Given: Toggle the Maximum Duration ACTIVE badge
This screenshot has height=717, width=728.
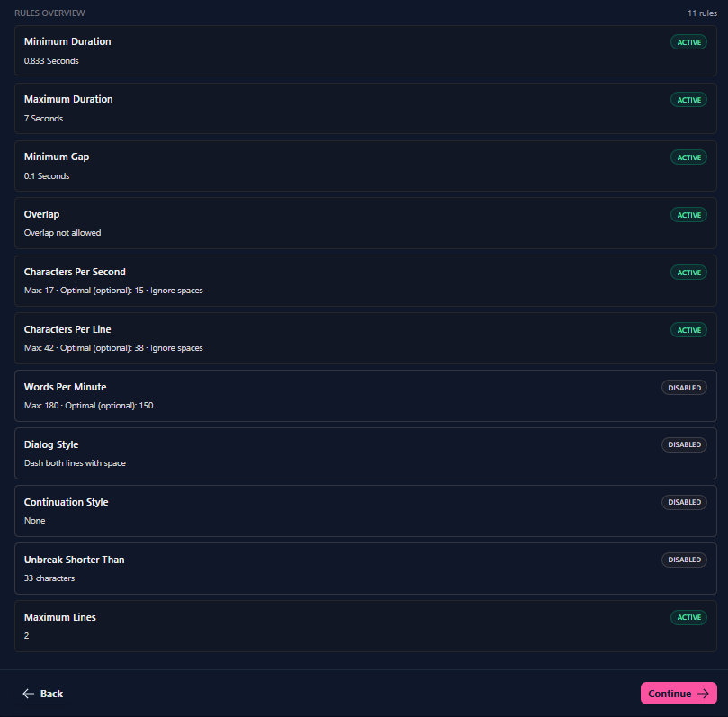Looking at the screenshot, I should (688, 100).
